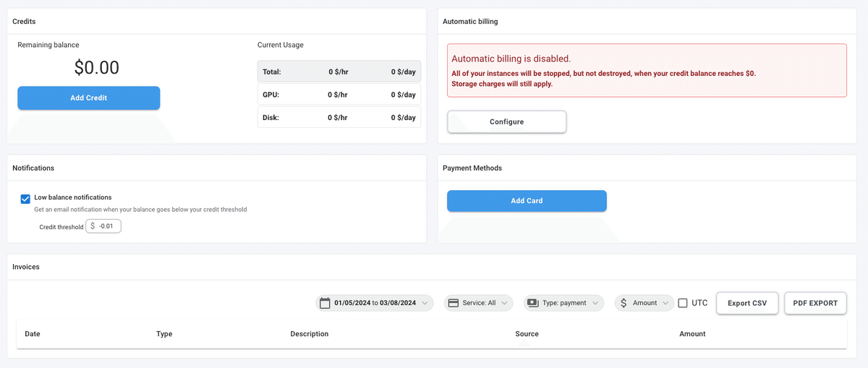
Task: Click the Add Credit button
Action: [88, 98]
